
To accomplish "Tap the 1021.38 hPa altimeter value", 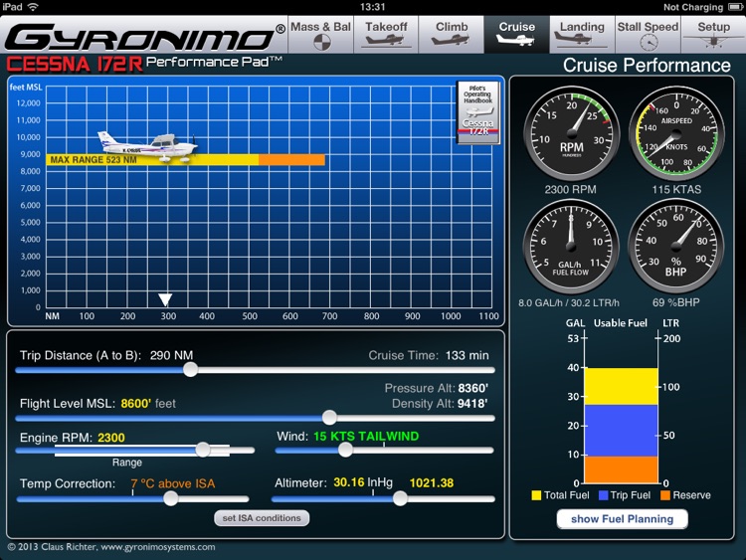I will 432,483.
